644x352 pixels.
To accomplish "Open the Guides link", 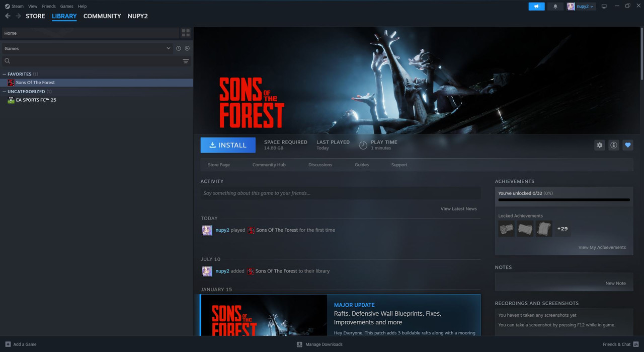I will click(362, 165).
